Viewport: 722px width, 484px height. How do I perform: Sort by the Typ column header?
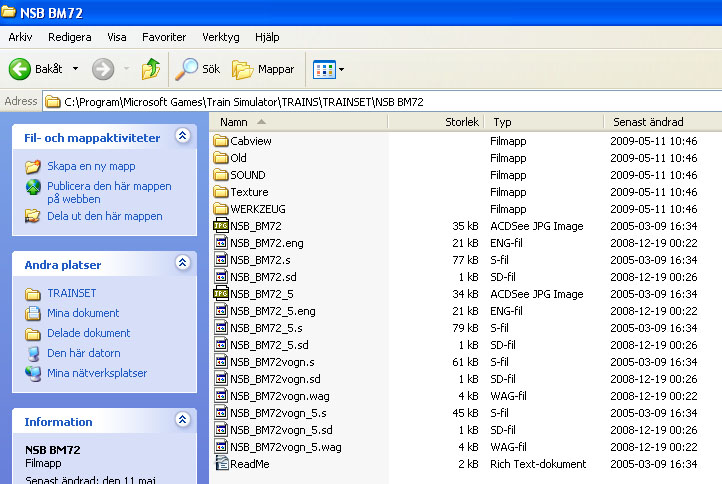pyautogui.click(x=544, y=122)
